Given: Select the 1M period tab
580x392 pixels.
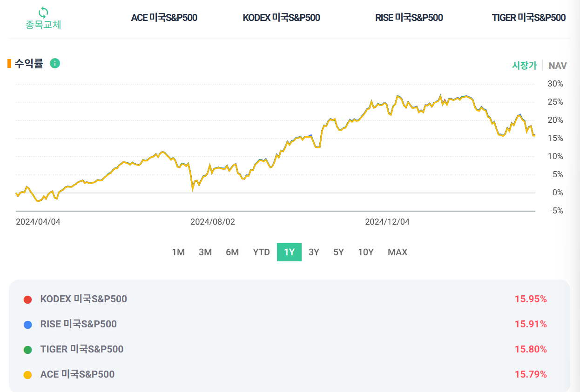Looking at the screenshot, I should [178, 252].
